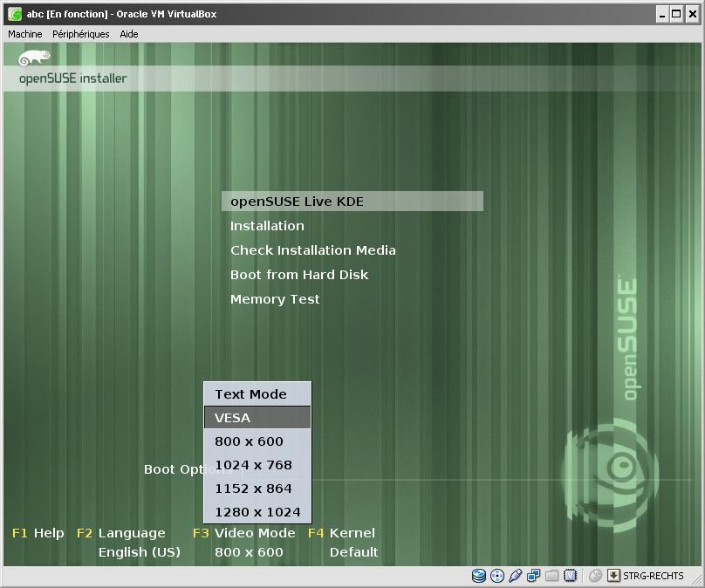Screen dimensions: 705x588
Task: Click the virtualization V chip icon
Action: pos(570,576)
